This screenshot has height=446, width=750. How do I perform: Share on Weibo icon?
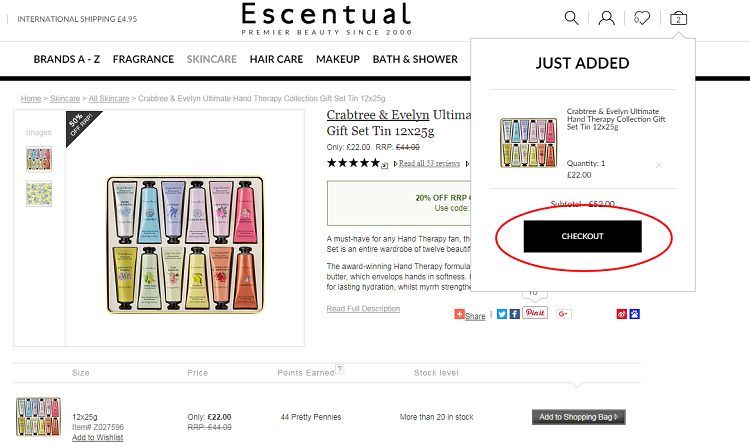(x=622, y=314)
